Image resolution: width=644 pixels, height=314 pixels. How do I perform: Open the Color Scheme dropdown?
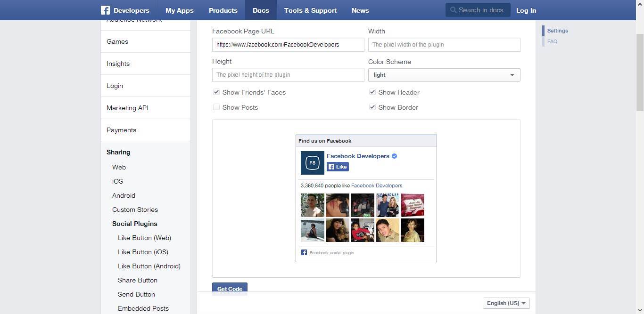click(444, 75)
